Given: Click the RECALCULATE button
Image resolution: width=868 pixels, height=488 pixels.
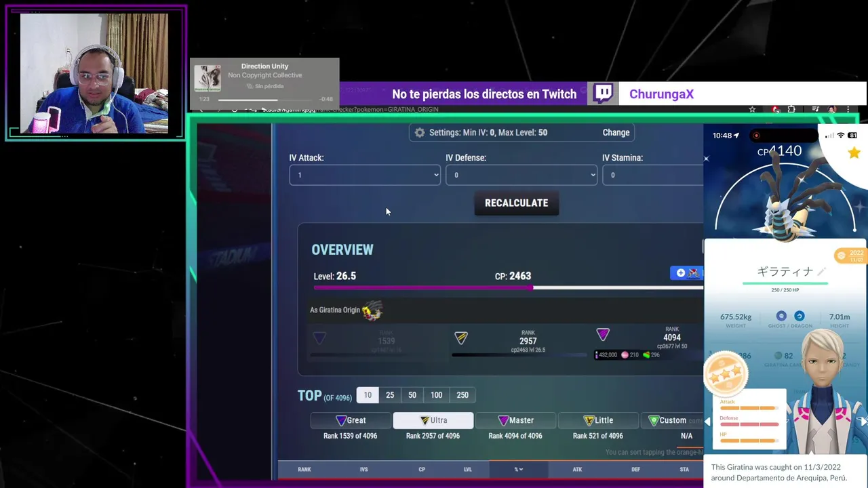Looking at the screenshot, I should point(517,203).
